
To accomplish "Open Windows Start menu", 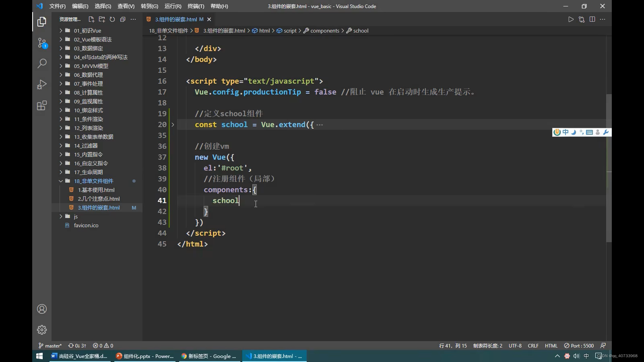I will (x=39, y=356).
